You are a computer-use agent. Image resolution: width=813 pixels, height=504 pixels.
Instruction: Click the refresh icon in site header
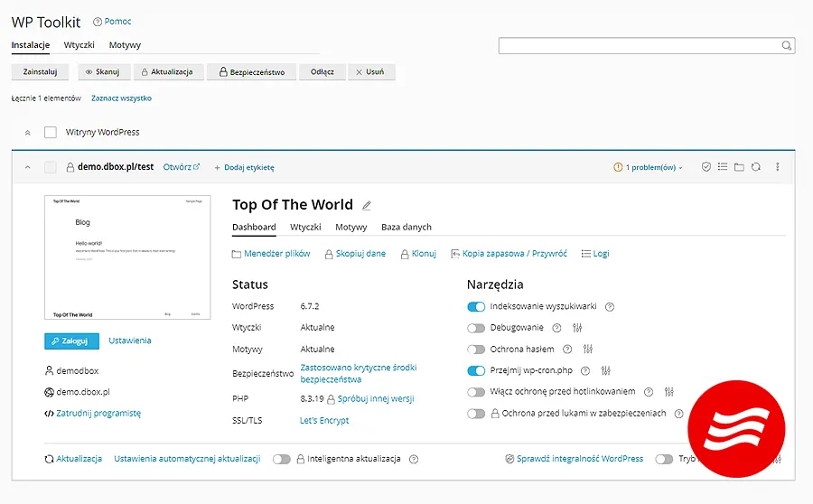pos(755,167)
